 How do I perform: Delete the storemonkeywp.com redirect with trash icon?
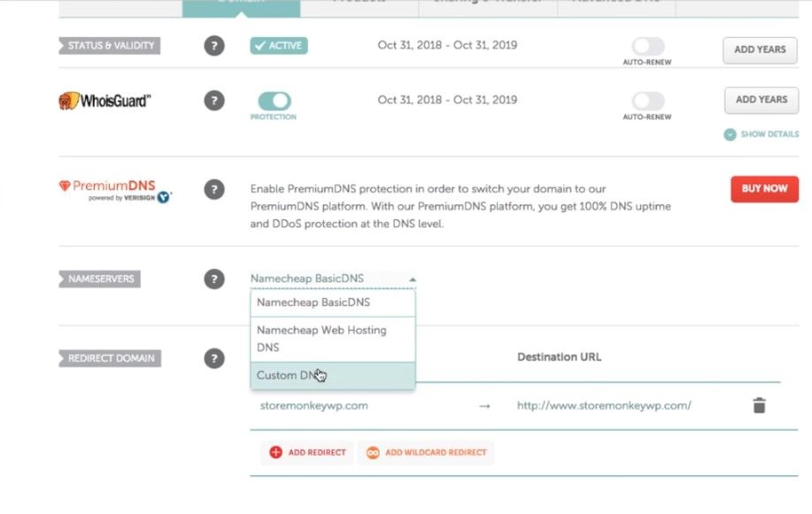(x=759, y=406)
